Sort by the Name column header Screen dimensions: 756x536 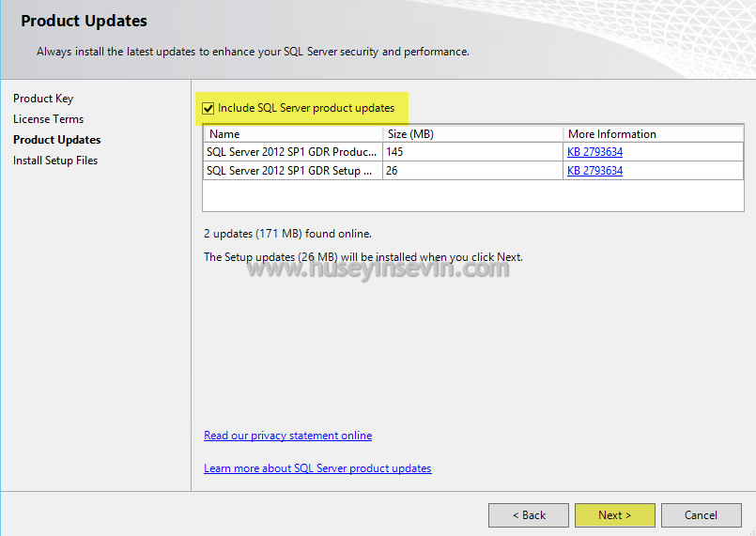pyautogui.click(x=293, y=134)
